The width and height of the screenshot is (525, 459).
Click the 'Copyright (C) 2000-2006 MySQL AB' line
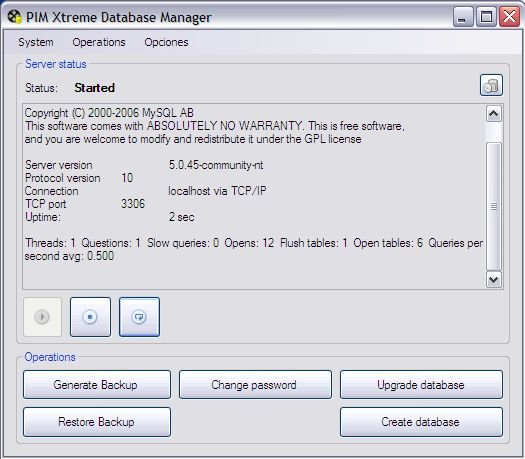pos(109,113)
